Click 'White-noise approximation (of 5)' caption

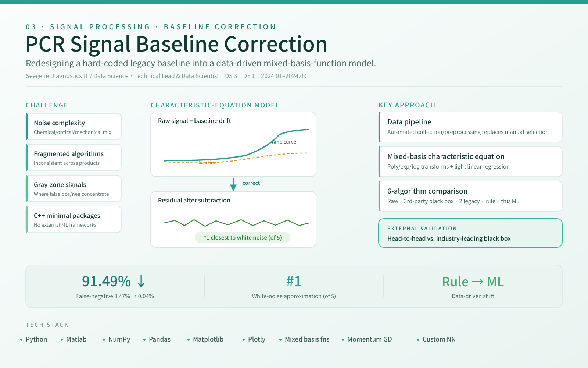[x=294, y=296]
